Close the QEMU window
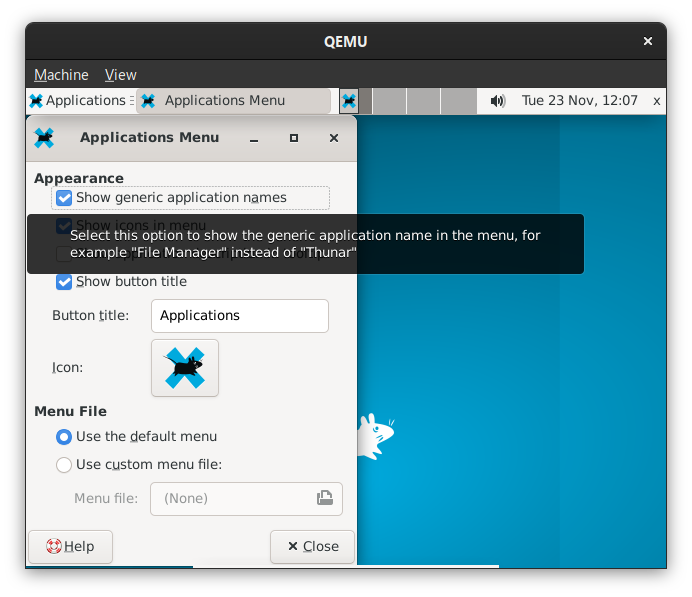Viewport: 692px width, 597px height. click(x=647, y=41)
